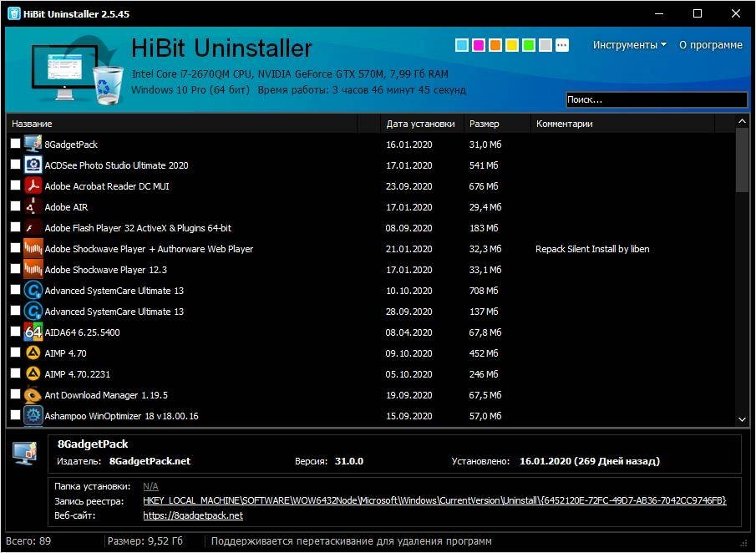Tick the checkbox for Adobe AIR

click(x=15, y=205)
